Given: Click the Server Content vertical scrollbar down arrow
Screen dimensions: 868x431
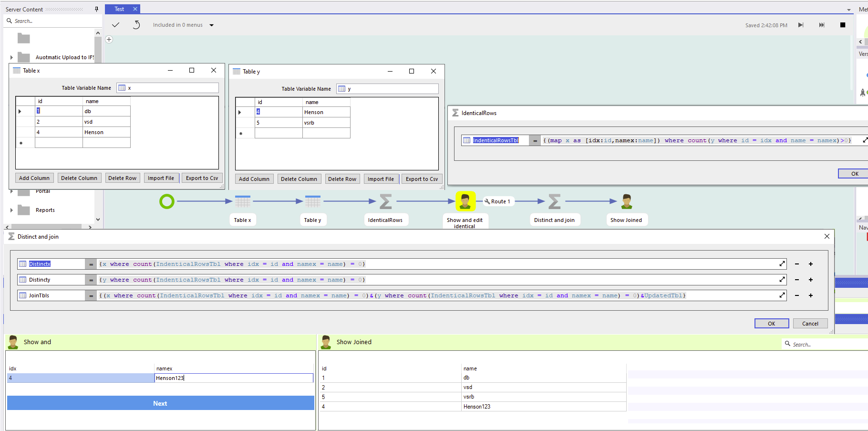Looking at the screenshot, I should pos(98,220).
